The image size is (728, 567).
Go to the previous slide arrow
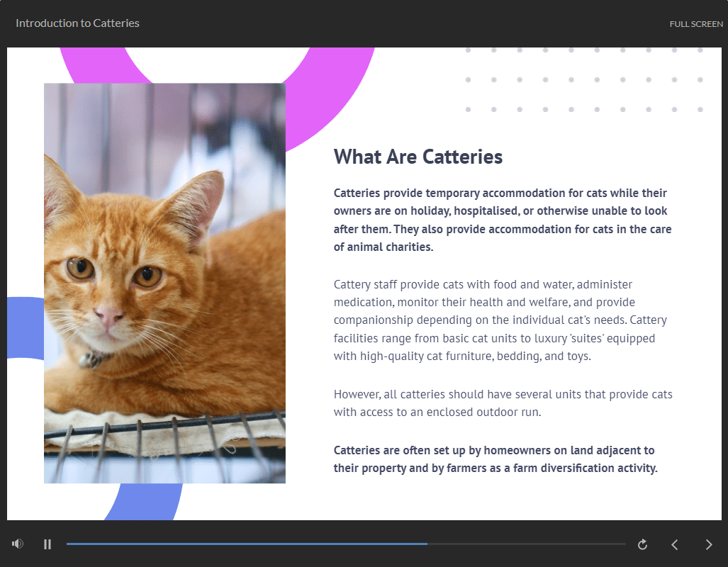[x=675, y=544]
